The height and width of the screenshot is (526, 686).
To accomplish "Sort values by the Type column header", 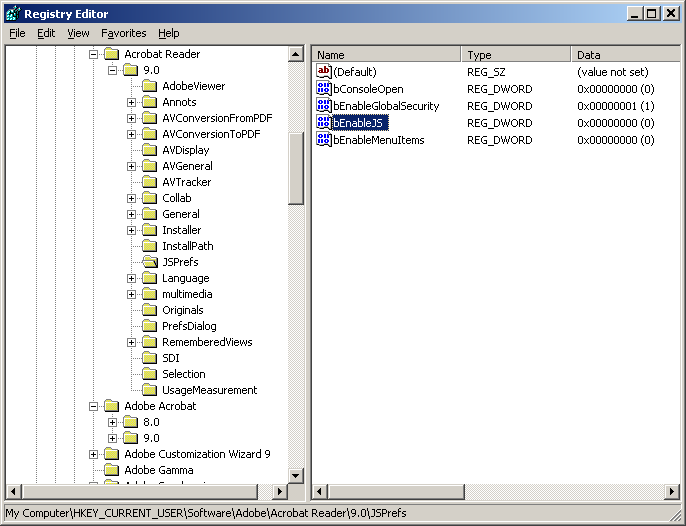I will pyautogui.click(x=516, y=55).
